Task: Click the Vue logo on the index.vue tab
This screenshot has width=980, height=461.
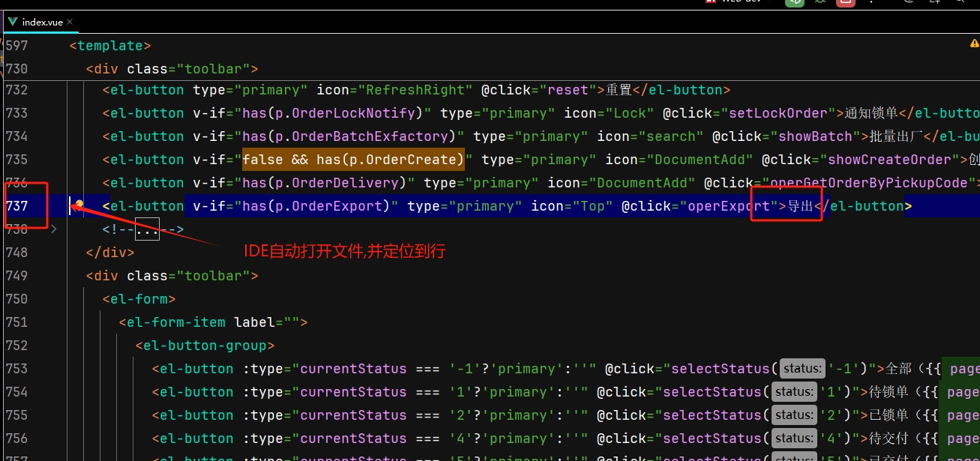Action: click(x=12, y=22)
